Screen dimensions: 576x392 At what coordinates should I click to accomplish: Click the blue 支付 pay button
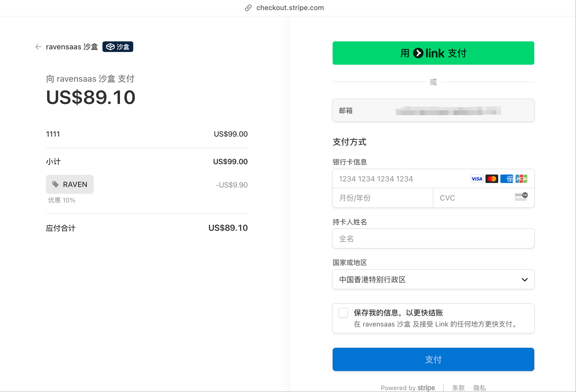433,359
